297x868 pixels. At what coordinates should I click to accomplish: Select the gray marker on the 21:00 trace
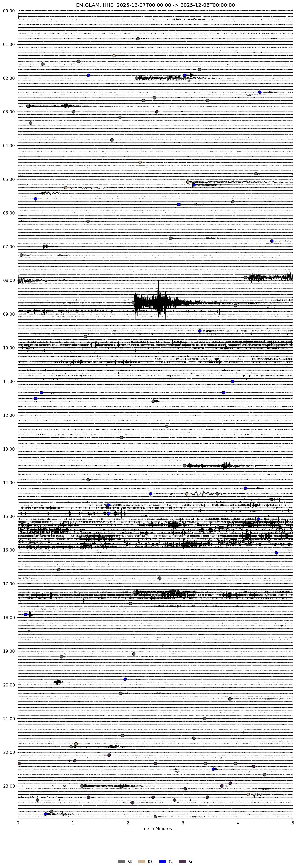tap(205, 718)
